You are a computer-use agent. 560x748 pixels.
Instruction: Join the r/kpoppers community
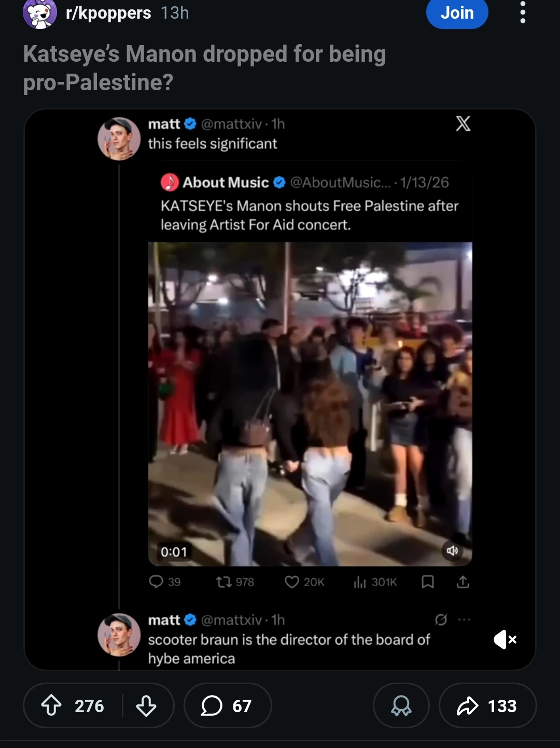457,13
